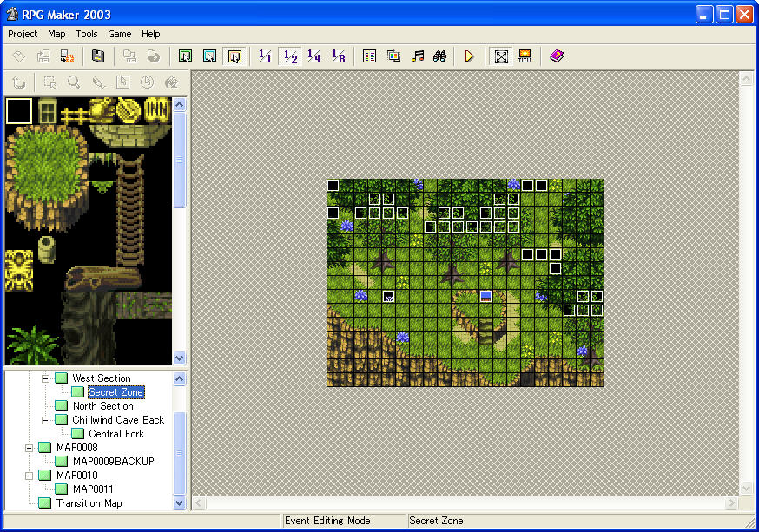This screenshot has width=759, height=532.
Task: Open the Game menu
Action: coord(120,34)
